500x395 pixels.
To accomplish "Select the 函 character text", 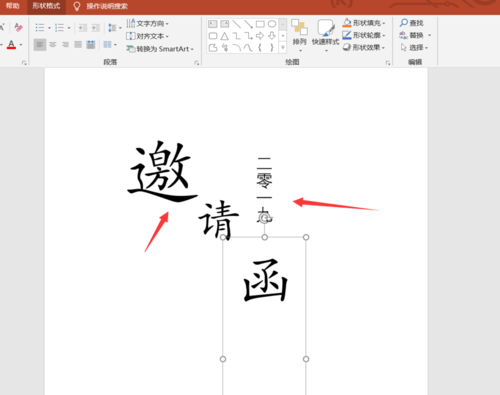I will coord(265,281).
